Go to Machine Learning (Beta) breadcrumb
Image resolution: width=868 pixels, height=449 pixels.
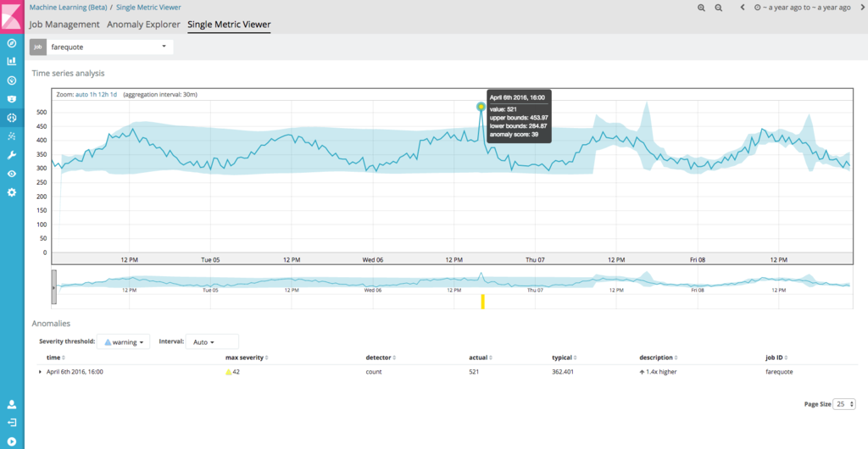(68, 7)
